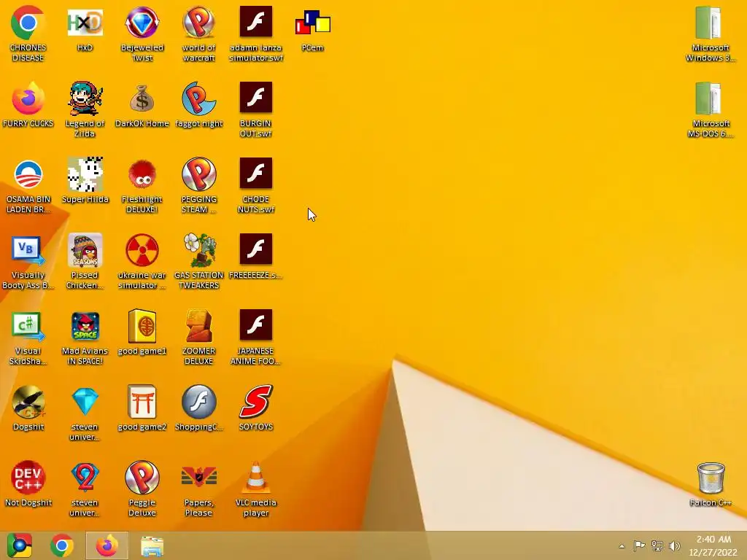Open the HxD hex editor desktop icon

85,23
